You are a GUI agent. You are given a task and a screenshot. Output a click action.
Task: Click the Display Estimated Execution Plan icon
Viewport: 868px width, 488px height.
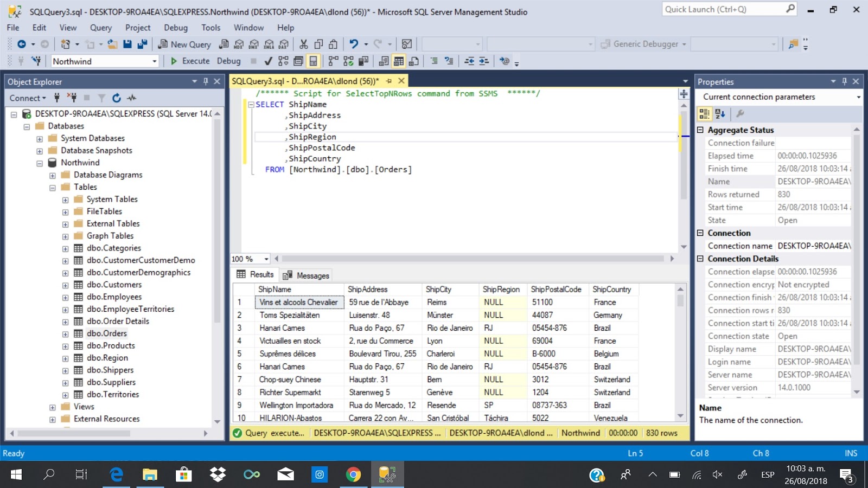pos(282,61)
